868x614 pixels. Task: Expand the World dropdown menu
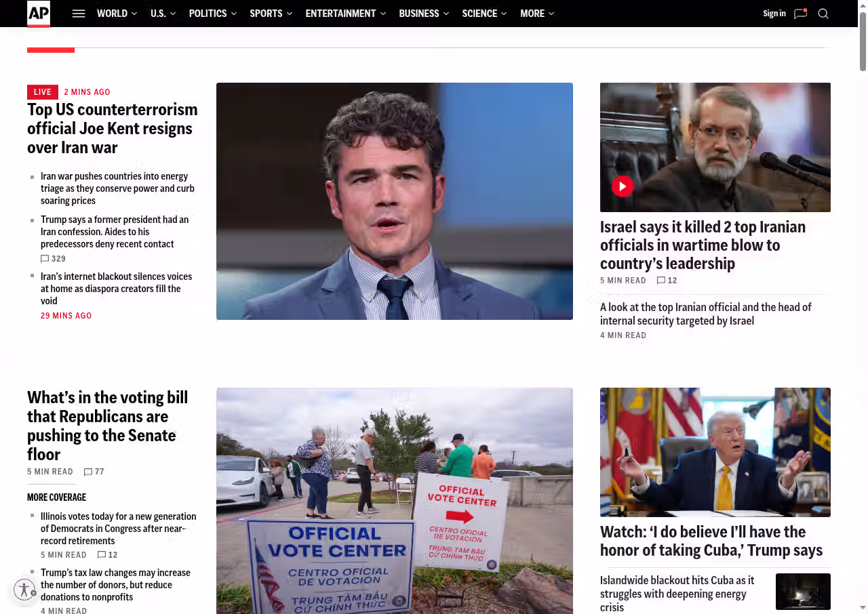coord(117,14)
